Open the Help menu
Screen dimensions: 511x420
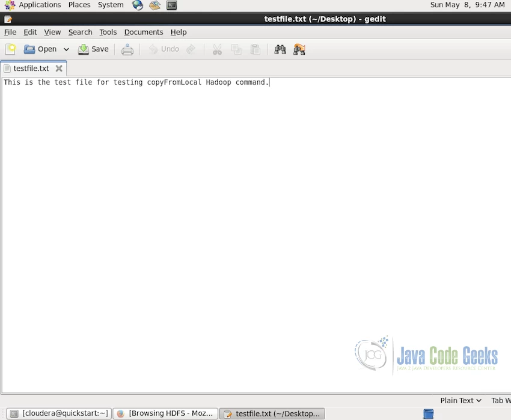click(x=179, y=32)
